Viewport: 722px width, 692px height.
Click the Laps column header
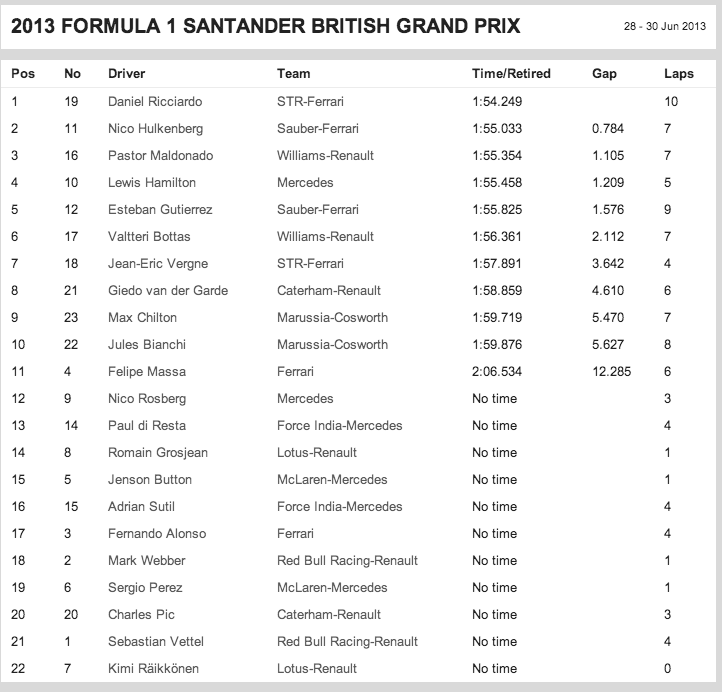pyautogui.click(x=679, y=74)
